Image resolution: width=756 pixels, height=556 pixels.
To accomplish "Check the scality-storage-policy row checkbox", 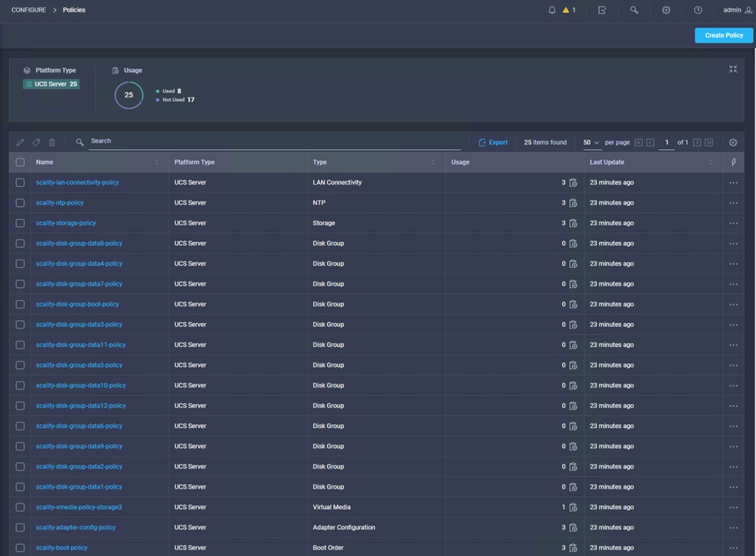I will click(20, 224).
